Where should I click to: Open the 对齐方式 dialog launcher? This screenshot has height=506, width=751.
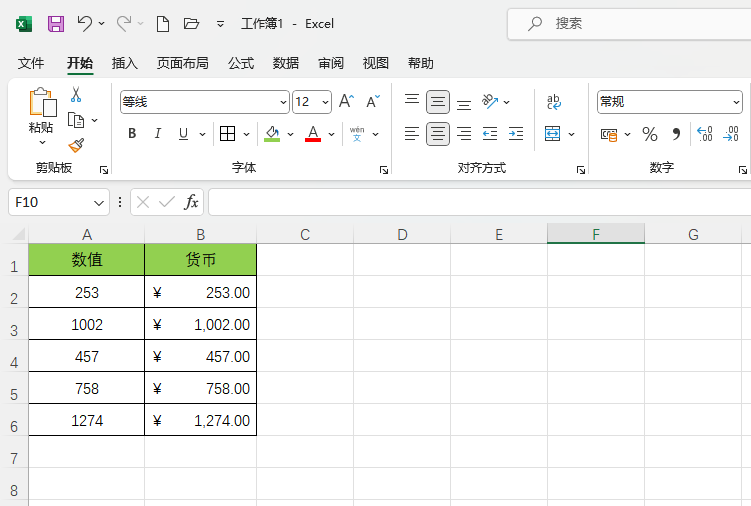[581, 170]
